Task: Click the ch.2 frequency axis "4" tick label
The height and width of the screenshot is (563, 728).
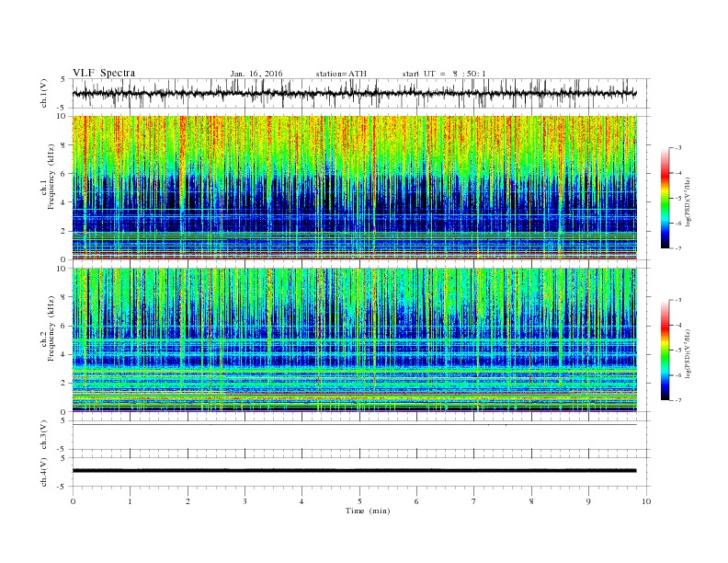Action: pyautogui.click(x=63, y=355)
